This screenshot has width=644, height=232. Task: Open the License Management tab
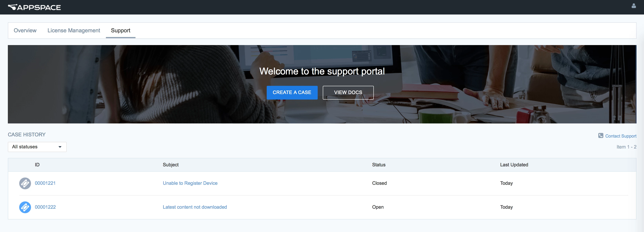(74, 30)
